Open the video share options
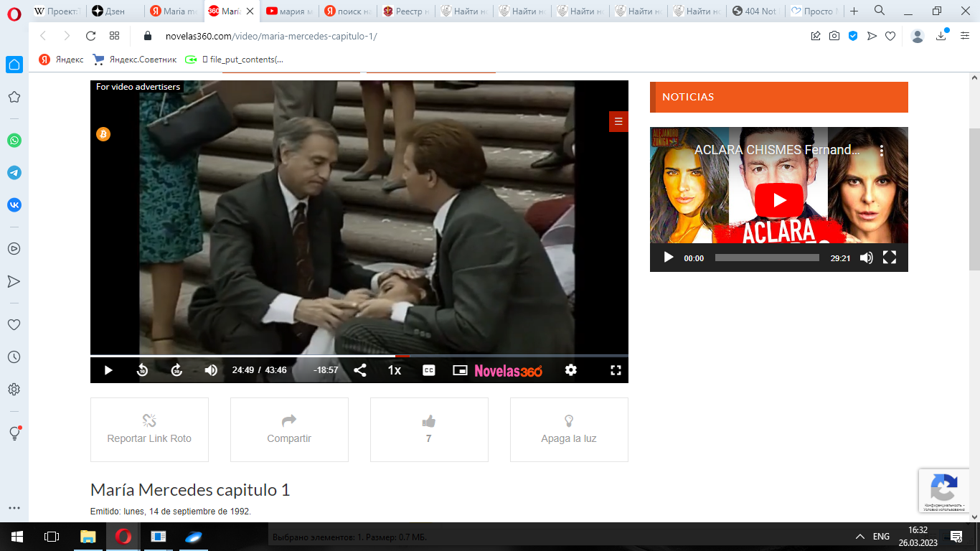 tap(360, 370)
